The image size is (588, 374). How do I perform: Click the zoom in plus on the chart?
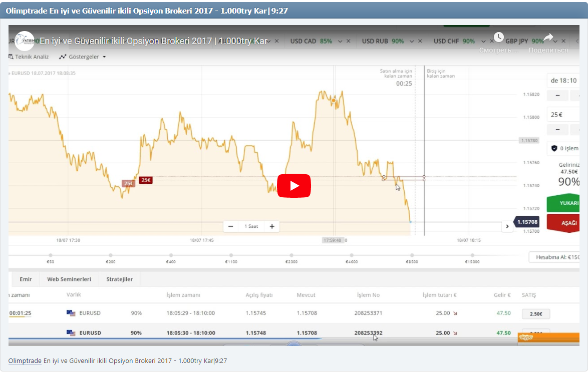tap(271, 226)
